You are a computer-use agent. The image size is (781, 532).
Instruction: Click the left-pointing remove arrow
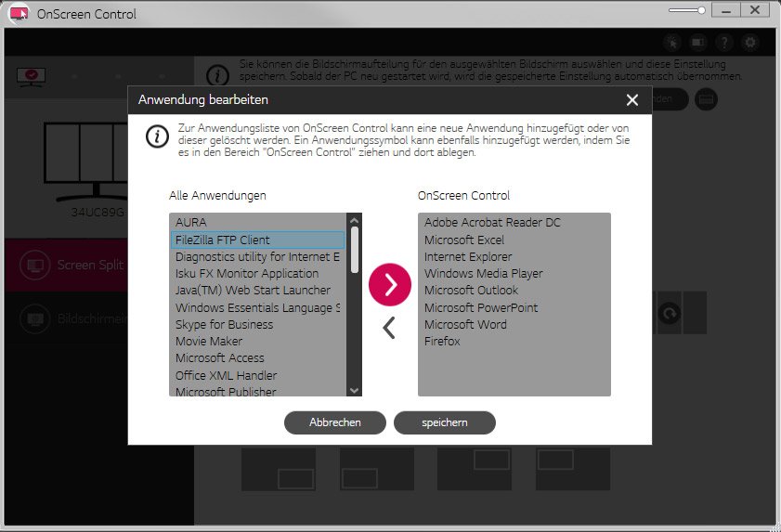(389, 328)
